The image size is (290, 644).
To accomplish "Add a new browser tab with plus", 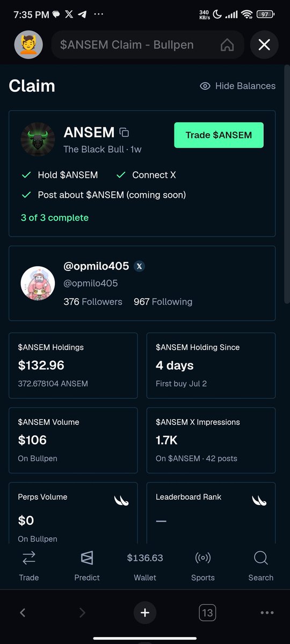I will point(145,612).
